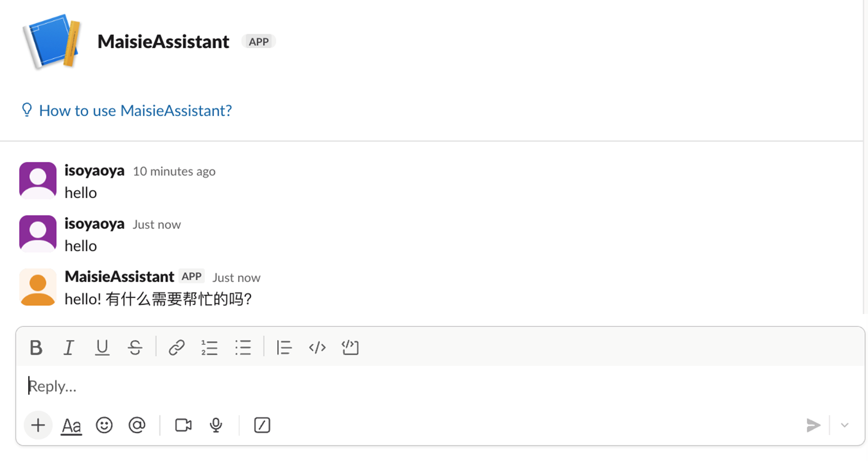Apply blockquote formatting
Image resolution: width=868 pixels, height=469 pixels.
tap(284, 347)
